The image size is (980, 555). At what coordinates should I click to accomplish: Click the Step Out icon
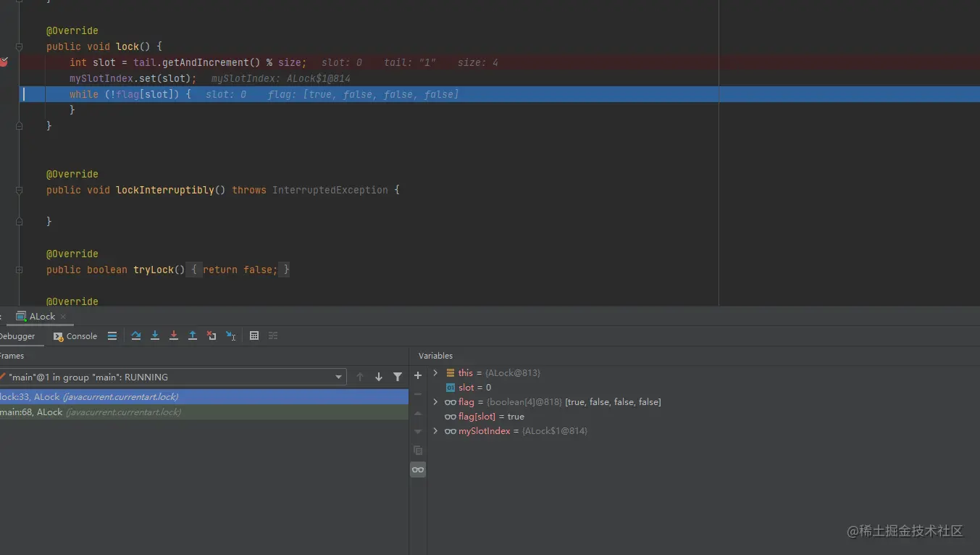(193, 335)
